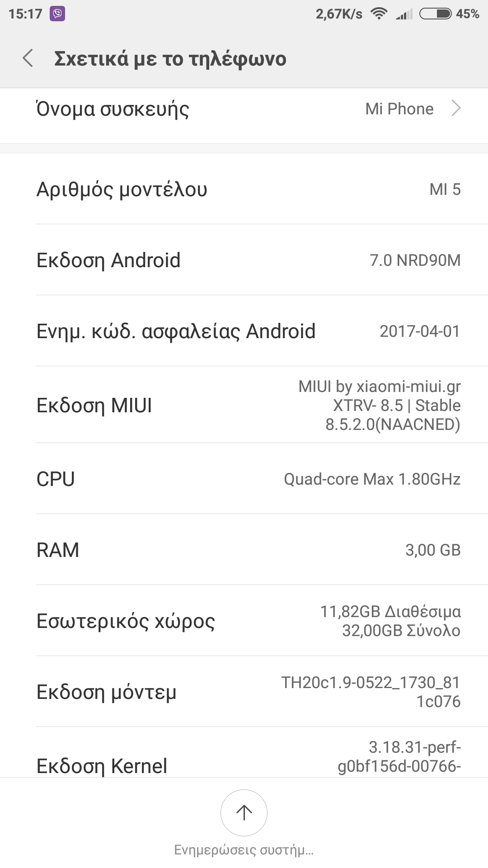The width and height of the screenshot is (488, 868).
Task: Tap the Android security patch date row
Action: click(244, 331)
